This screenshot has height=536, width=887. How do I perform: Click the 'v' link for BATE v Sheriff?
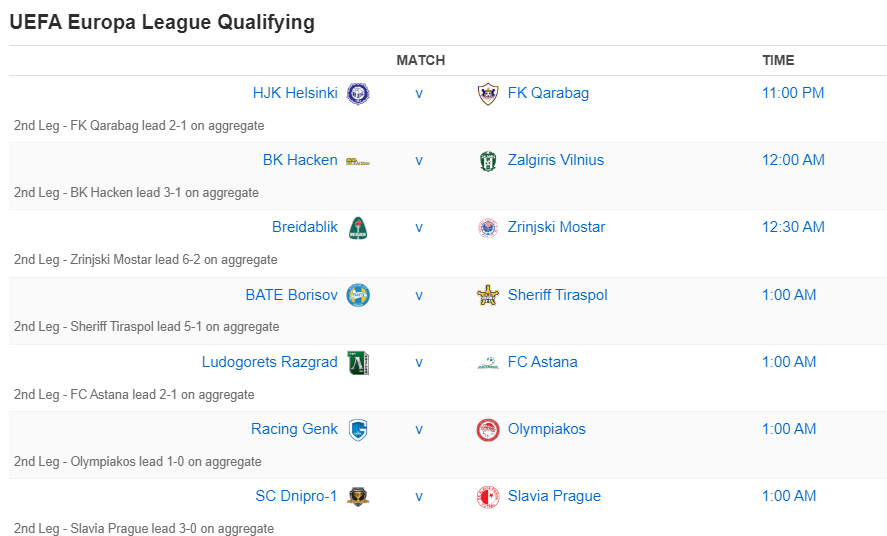coord(419,295)
